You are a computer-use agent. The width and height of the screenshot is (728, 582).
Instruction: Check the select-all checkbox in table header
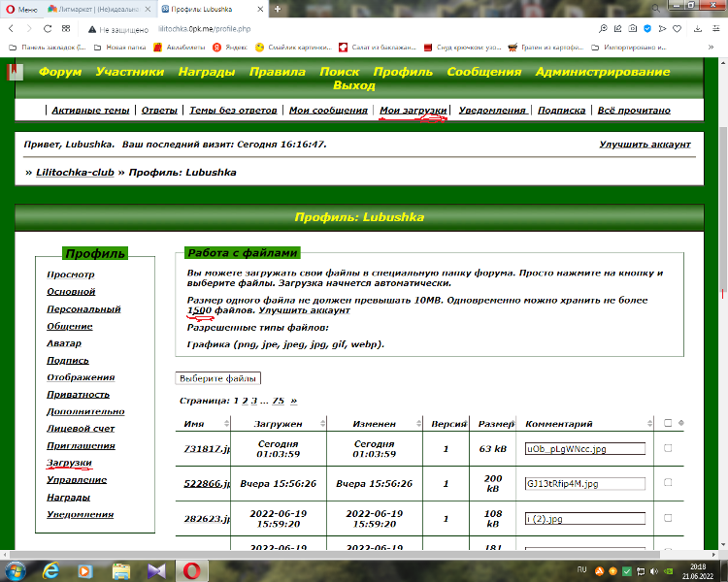666,423
